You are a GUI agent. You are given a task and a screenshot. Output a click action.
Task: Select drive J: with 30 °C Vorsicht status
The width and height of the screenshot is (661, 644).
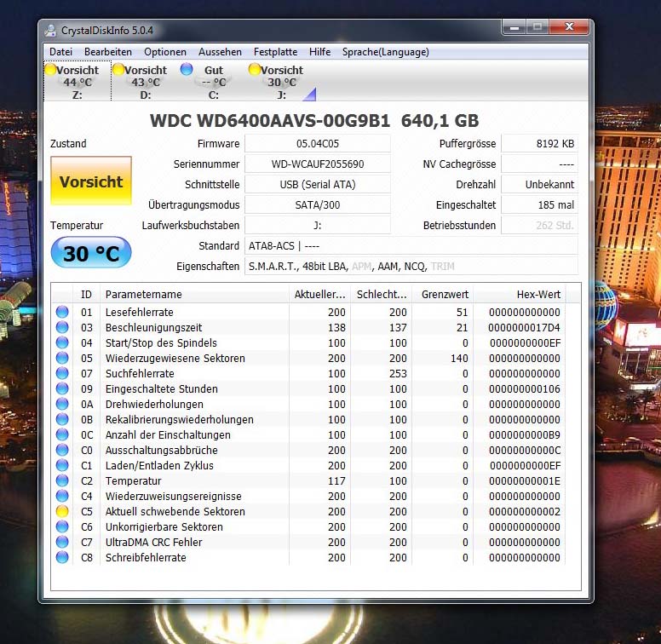tap(282, 81)
